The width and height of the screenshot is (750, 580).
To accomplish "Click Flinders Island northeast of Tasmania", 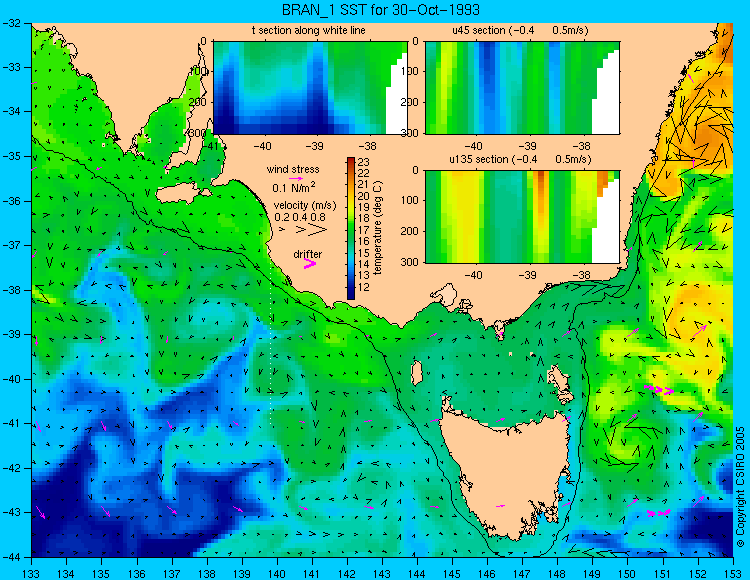I will [x=561, y=382].
